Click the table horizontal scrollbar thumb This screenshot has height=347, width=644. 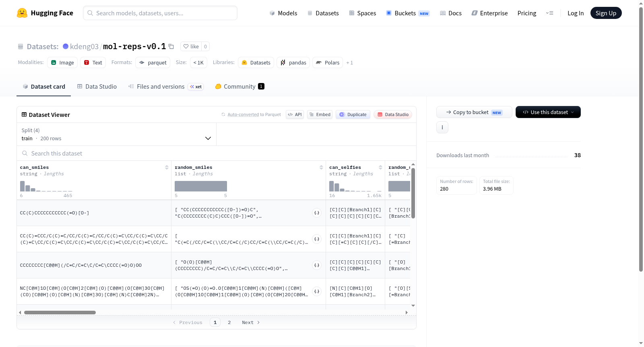[60, 312]
